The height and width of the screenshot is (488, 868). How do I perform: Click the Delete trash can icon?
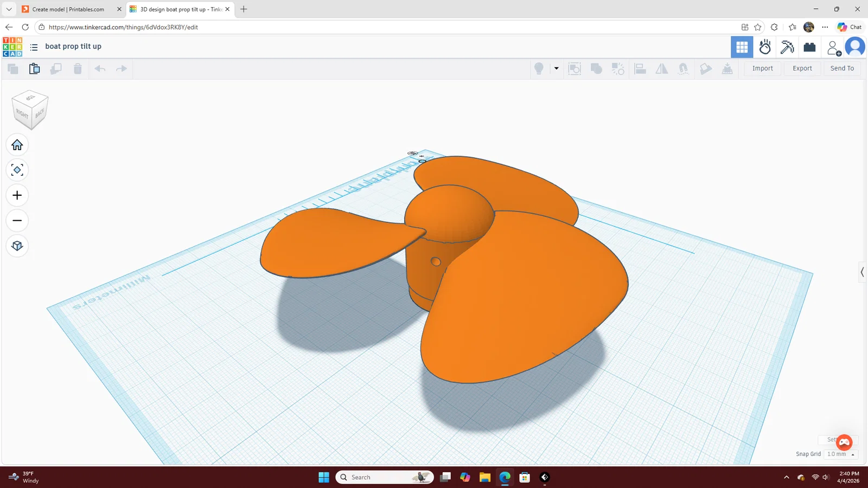78,68
